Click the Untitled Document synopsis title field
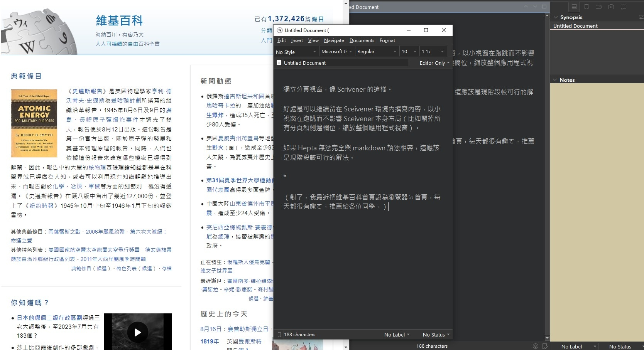Screen dimensions: 644x350 pos(597,26)
